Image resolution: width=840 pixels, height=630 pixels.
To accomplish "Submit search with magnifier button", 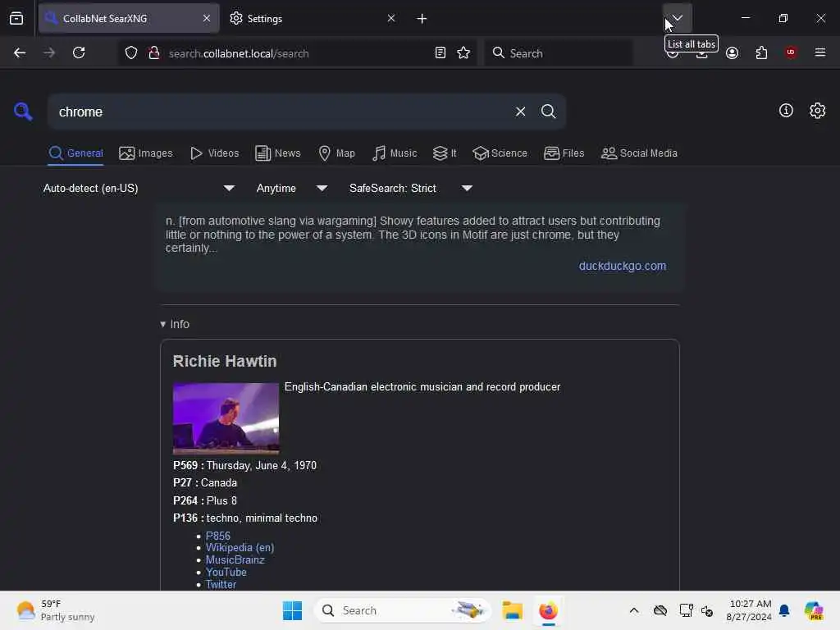I will coord(548,112).
